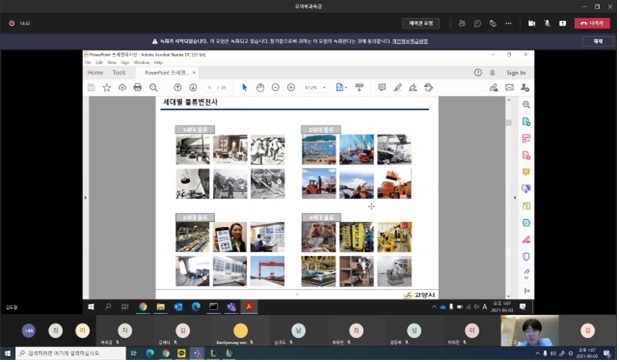Expand the left navigation pane arrow
The image size is (619, 362).
86,197
